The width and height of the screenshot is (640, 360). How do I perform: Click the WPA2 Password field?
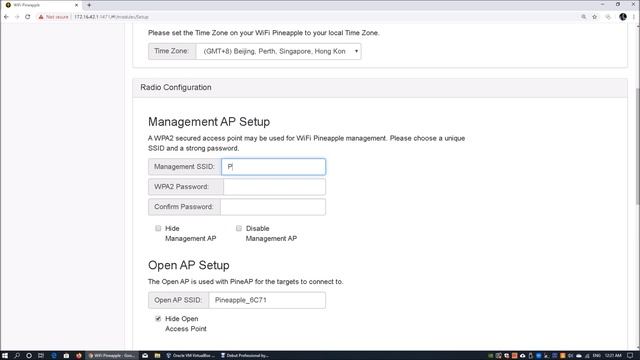click(274, 187)
